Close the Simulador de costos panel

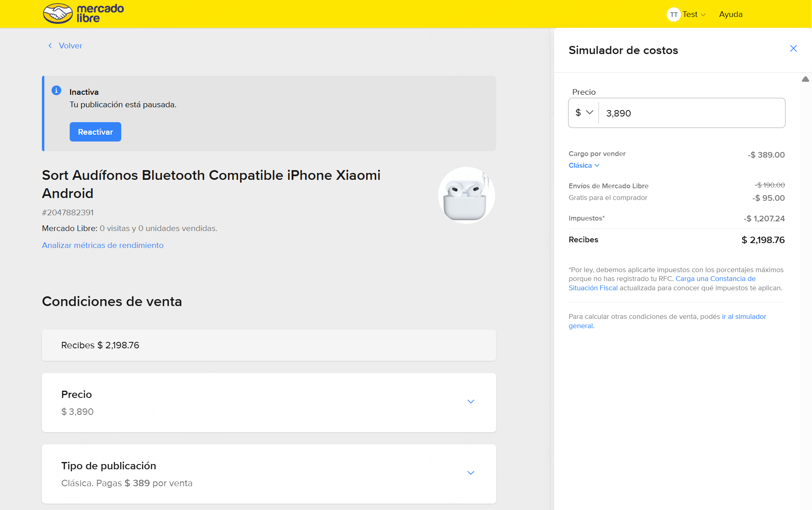pyautogui.click(x=793, y=48)
